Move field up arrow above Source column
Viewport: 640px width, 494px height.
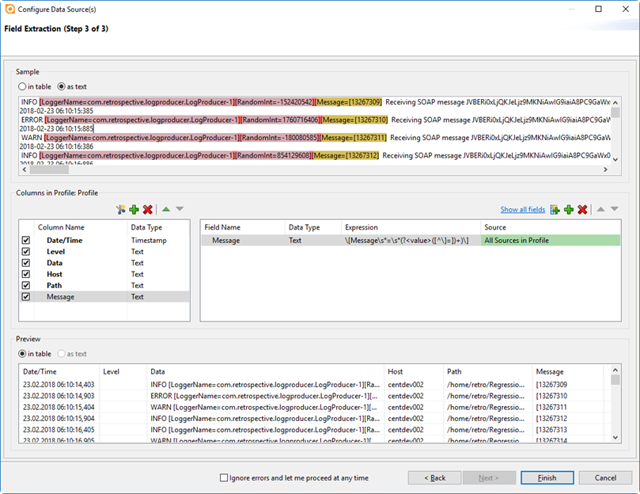coord(600,209)
